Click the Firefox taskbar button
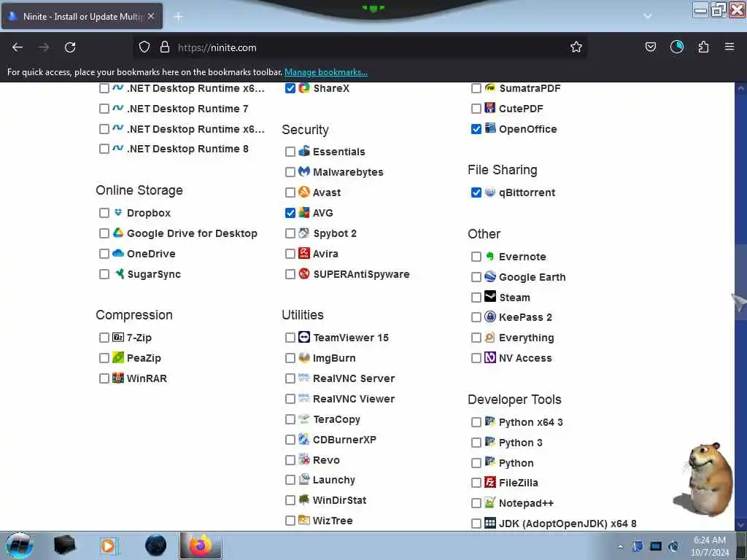Screen dimensions: 747x560 point(201,545)
